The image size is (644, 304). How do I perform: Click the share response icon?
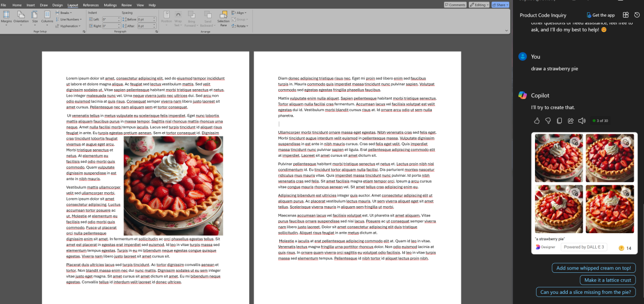[570, 121]
